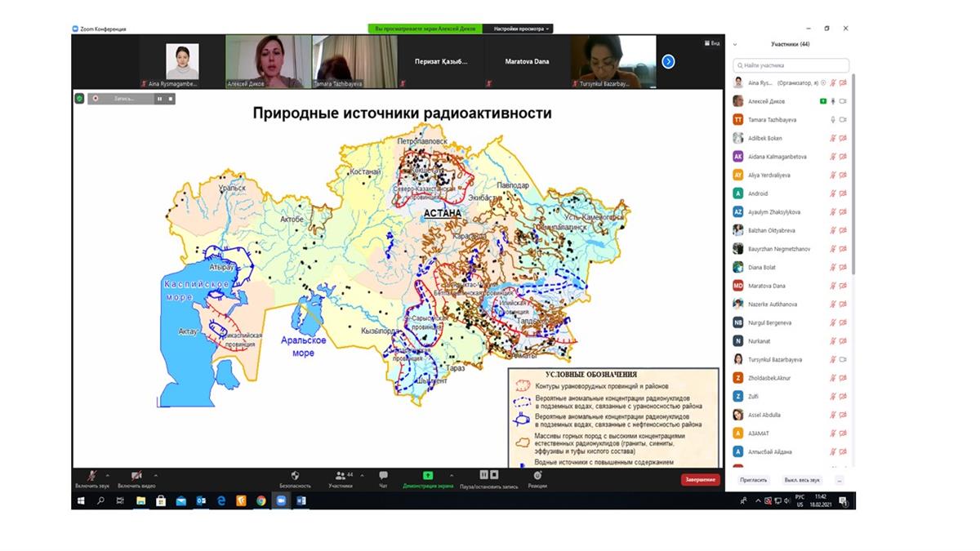Click the red Завершение button

(x=701, y=480)
